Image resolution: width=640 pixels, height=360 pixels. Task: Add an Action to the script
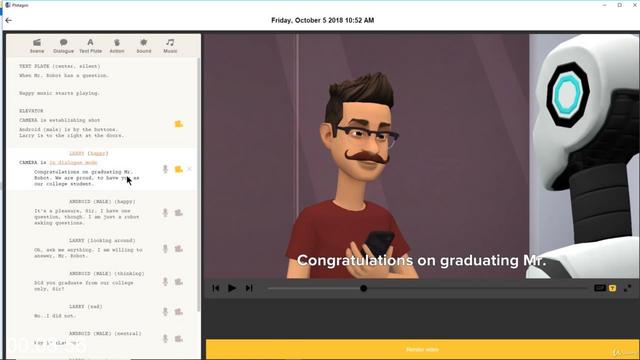117,46
